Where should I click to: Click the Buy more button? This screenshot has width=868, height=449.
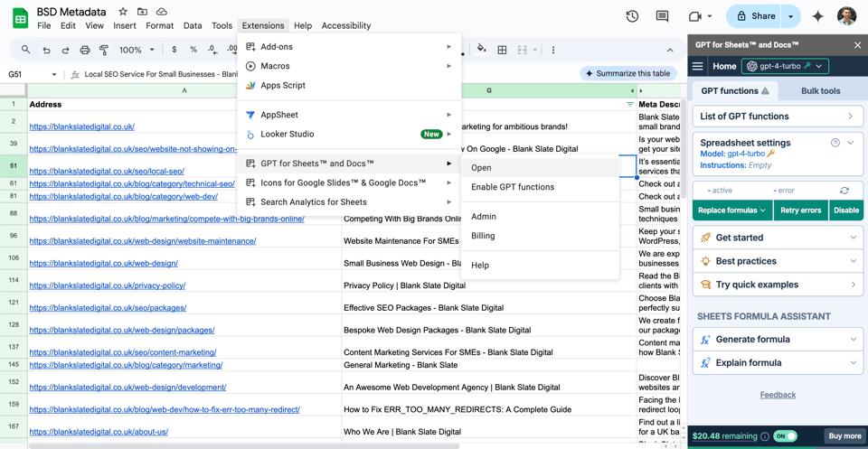tap(844, 435)
